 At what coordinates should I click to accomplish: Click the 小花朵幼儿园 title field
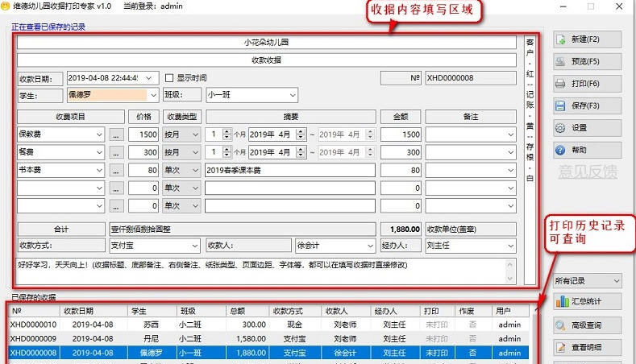tap(267, 42)
